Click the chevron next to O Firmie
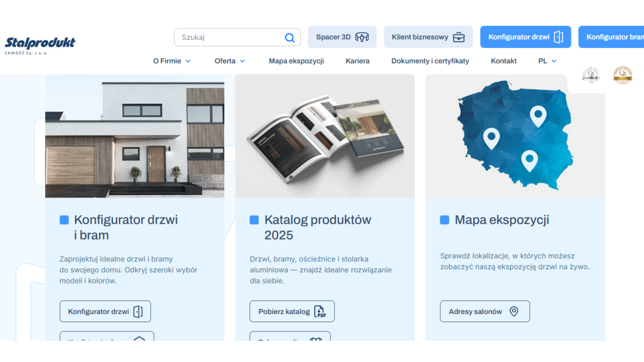 click(x=188, y=62)
